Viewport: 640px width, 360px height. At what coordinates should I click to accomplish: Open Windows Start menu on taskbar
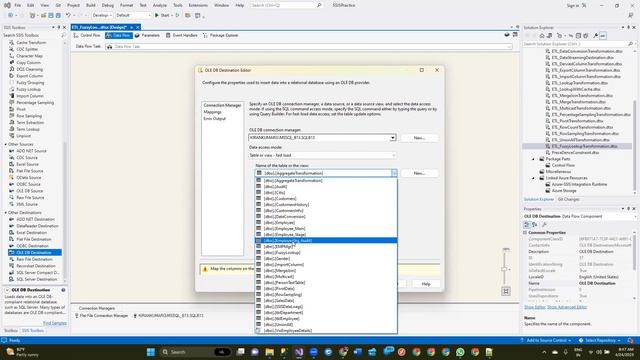[x=151, y=352]
